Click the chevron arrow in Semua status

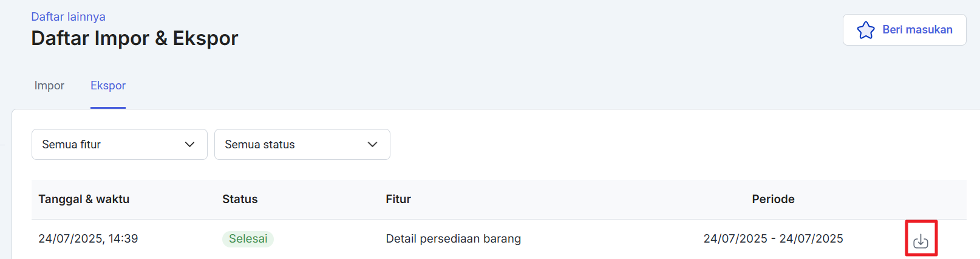[x=372, y=145]
